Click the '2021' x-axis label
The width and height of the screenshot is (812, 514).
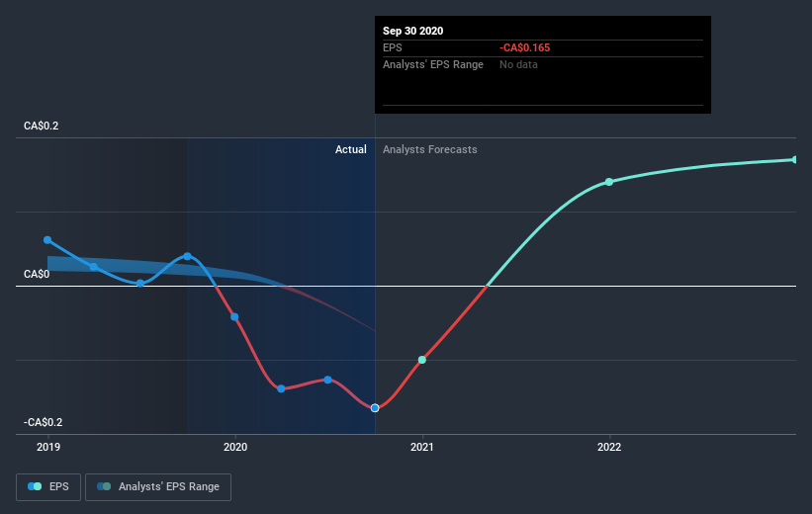(422, 447)
